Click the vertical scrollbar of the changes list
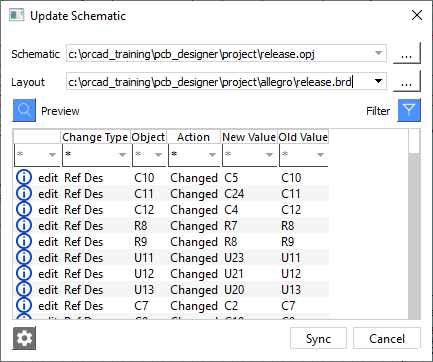The width and height of the screenshot is (433, 362). click(x=414, y=225)
